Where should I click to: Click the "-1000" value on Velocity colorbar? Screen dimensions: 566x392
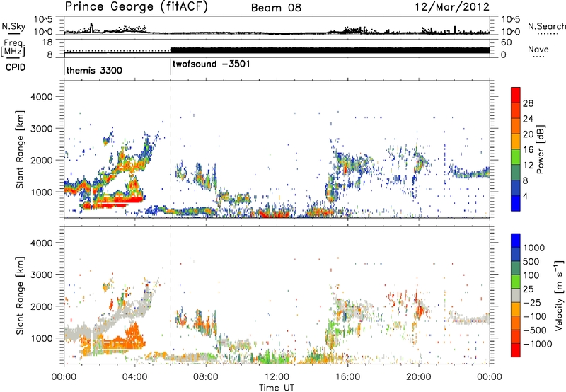[x=538, y=344]
